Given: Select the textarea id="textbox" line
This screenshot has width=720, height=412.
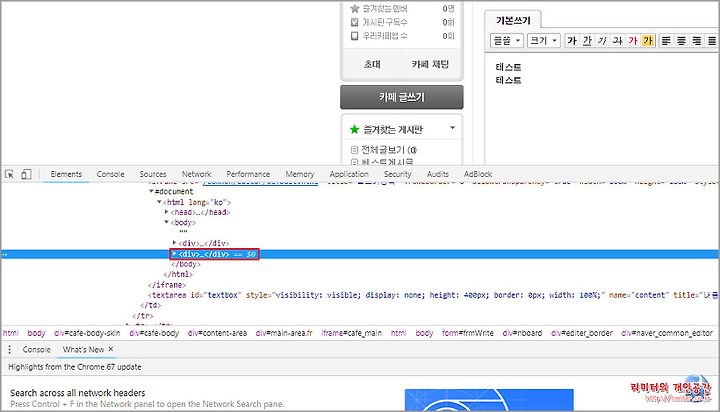Looking at the screenshot, I should [433, 295].
